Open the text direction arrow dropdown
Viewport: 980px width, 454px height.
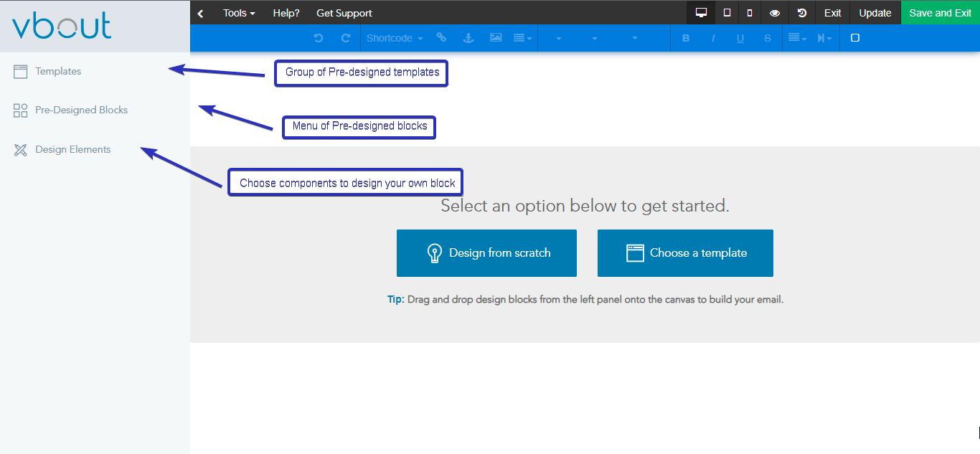824,38
